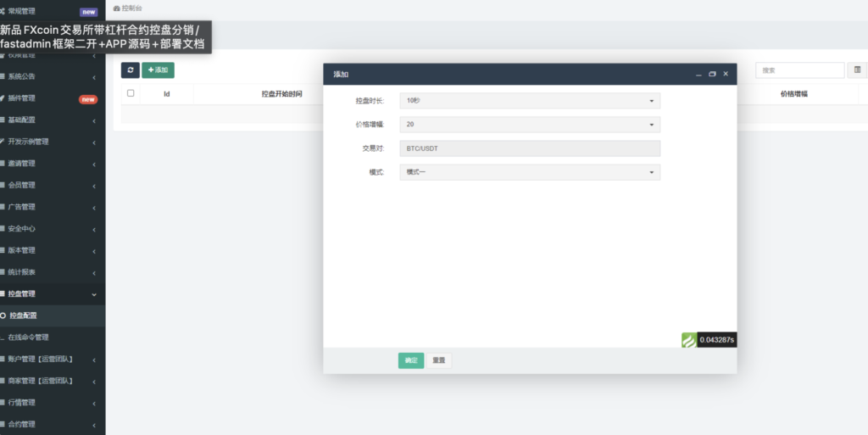Click the 搜索 search box
Image resolution: width=868 pixels, height=435 pixels.
tap(799, 70)
